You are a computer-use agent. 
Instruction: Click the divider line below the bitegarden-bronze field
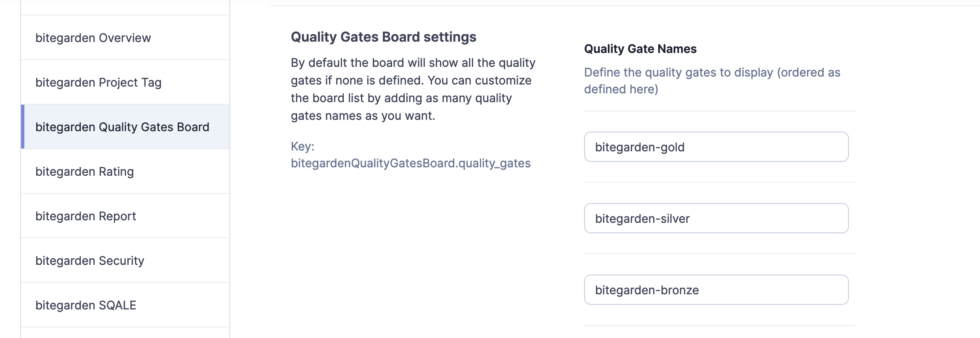719,325
